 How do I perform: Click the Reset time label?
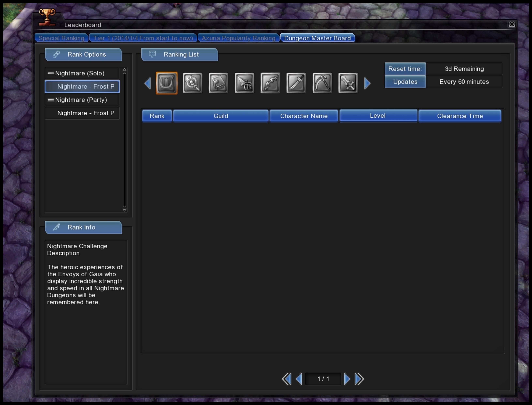(x=405, y=69)
